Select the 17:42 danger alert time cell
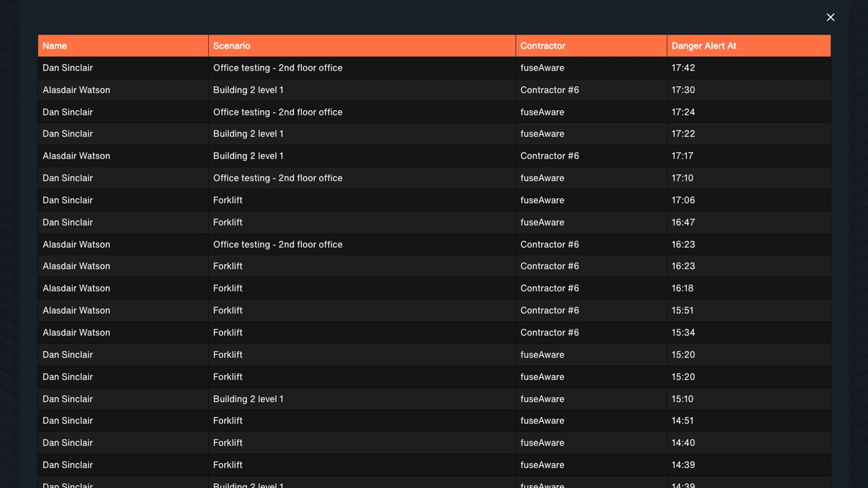This screenshot has width=868, height=488. click(x=683, y=68)
